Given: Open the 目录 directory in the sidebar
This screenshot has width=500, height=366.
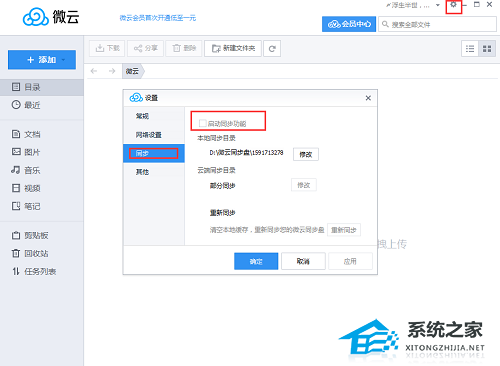Looking at the screenshot, I should coord(42,87).
